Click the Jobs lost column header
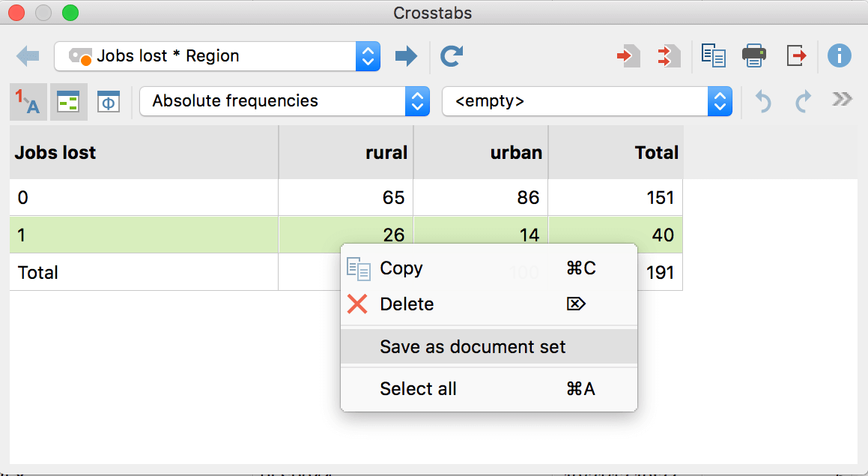 pyautogui.click(x=144, y=152)
